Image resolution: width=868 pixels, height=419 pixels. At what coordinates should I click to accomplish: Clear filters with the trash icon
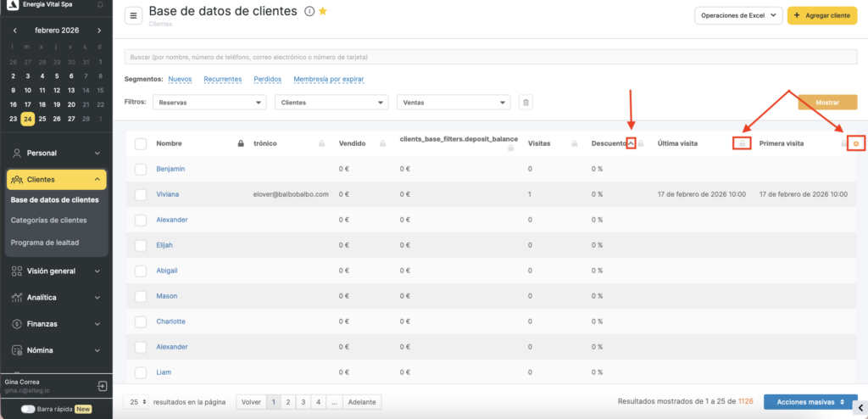(x=526, y=103)
